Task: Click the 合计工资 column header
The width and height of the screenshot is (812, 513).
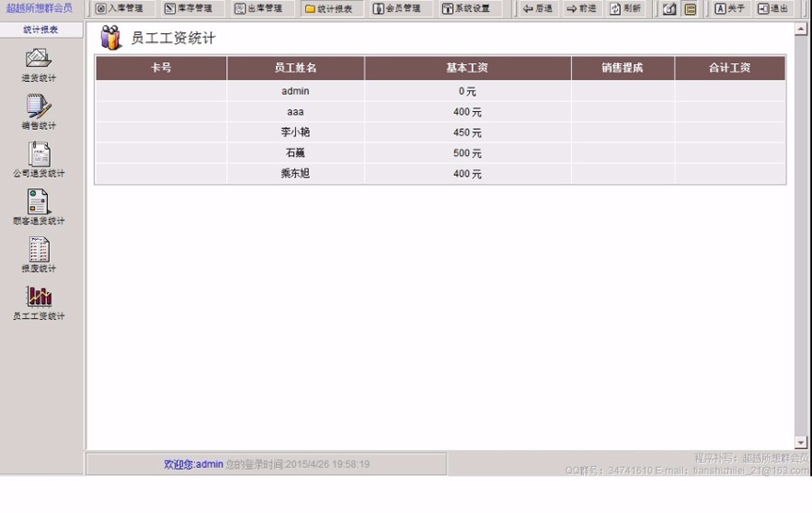Action: click(730, 68)
